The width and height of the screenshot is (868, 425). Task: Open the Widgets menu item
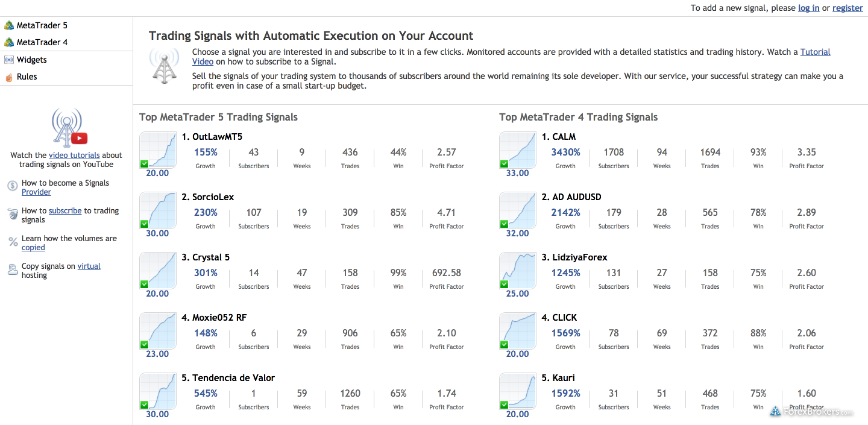[31, 60]
